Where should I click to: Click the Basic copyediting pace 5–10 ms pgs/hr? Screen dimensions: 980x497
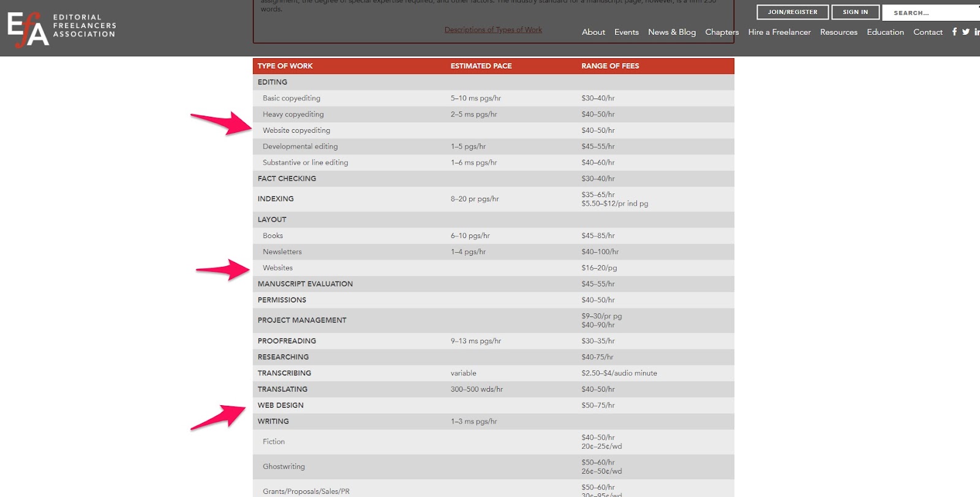(x=476, y=98)
